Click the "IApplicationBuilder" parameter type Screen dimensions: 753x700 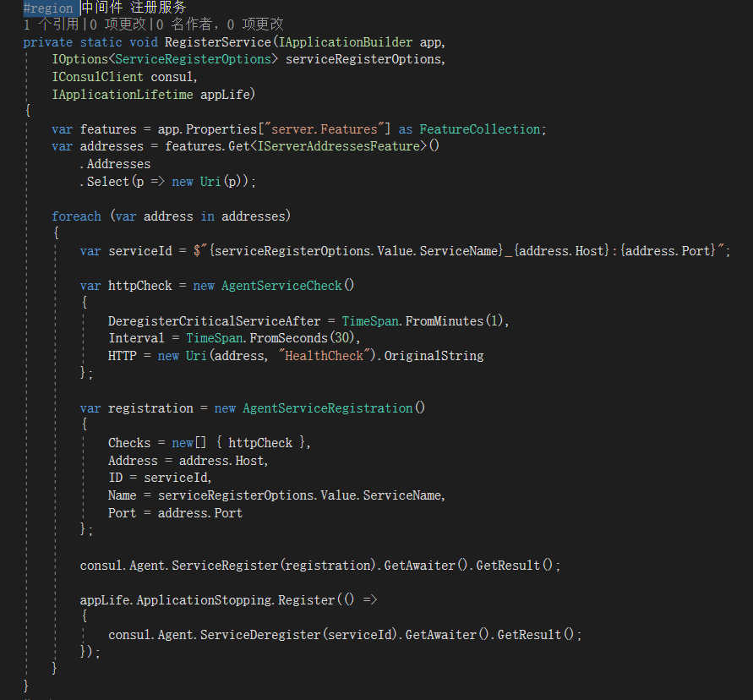(346, 42)
